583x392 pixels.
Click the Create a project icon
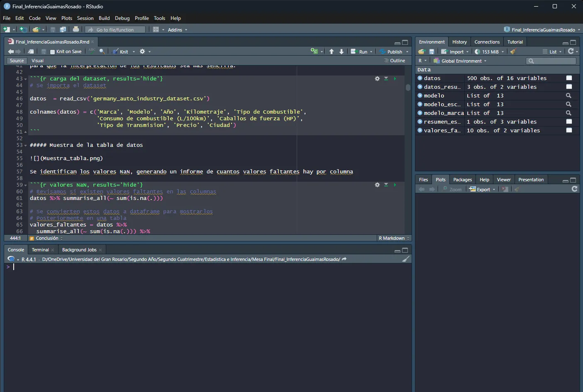pyautogui.click(x=23, y=29)
